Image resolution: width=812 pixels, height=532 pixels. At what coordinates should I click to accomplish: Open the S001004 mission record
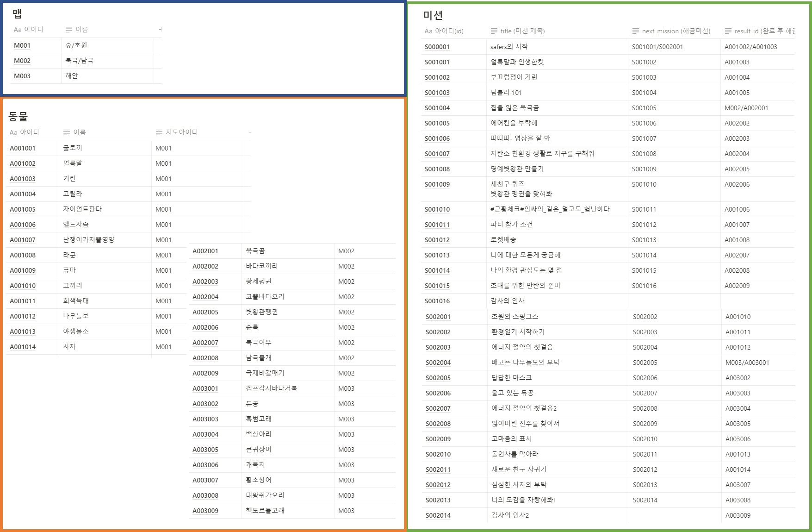click(437, 108)
